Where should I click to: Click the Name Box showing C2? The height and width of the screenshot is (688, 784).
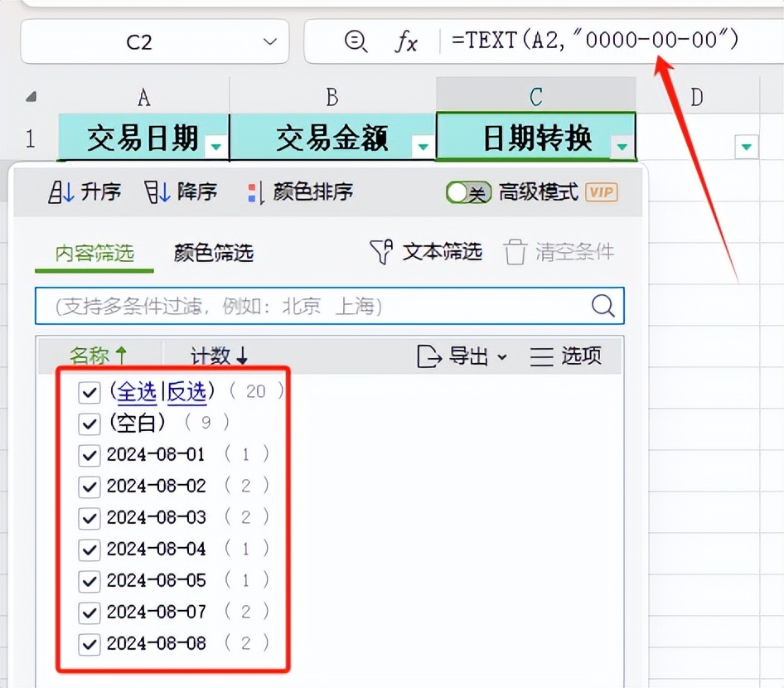click(154, 41)
